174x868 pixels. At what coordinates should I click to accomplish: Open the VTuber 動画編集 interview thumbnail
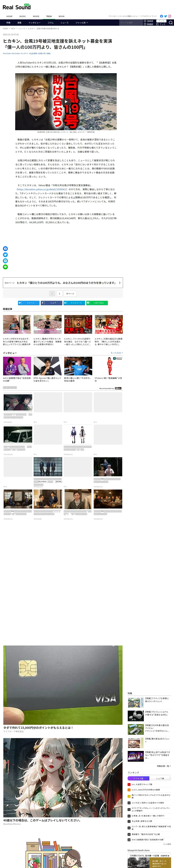(108, 366)
